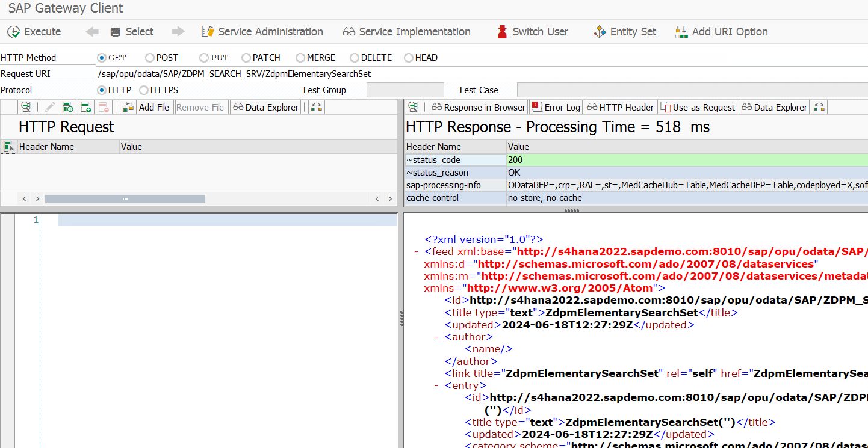Viewport: 868px width, 448px height.
Task: Collapse the feed XML node
Action: tap(417, 252)
